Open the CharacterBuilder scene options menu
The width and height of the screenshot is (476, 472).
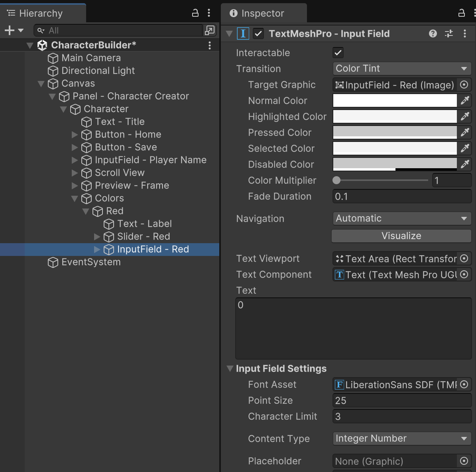(210, 45)
